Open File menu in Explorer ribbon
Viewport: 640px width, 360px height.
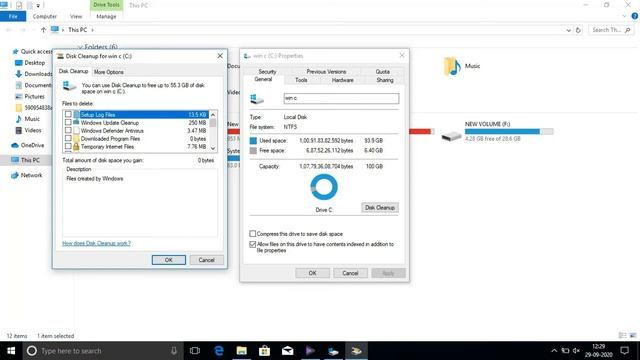pyautogui.click(x=13, y=16)
